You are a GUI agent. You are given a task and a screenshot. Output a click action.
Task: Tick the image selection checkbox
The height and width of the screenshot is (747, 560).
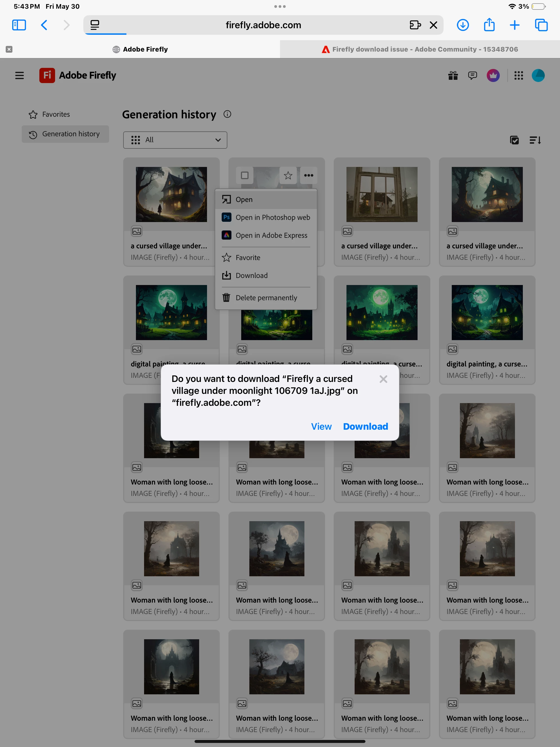click(x=245, y=175)
